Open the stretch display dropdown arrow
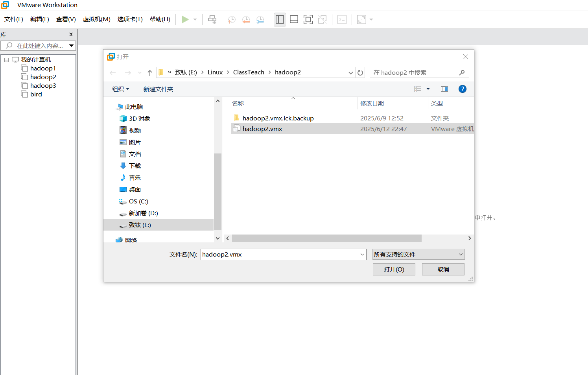The width and height of the screenshot is (588, 375). (x=371, y=19)
